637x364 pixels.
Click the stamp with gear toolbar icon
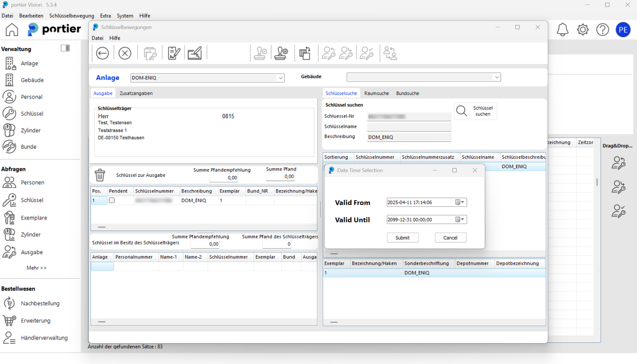point(281,53)
